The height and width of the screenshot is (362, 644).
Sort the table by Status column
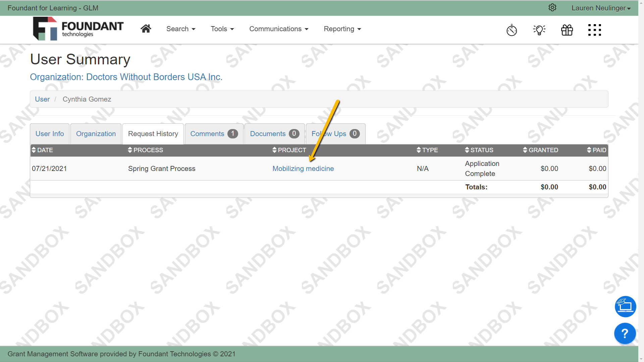tap(479, 150)
